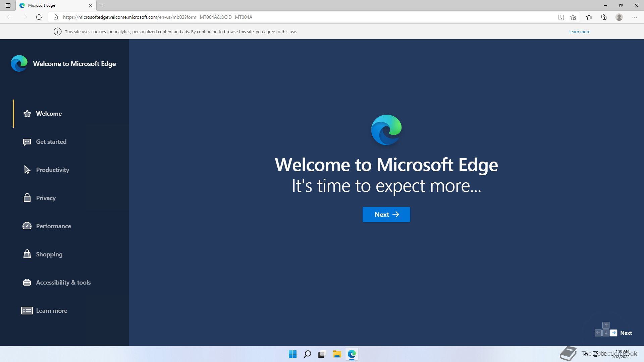Click the taskbar clock and date
644x362 pixels.
pos(621,354)
